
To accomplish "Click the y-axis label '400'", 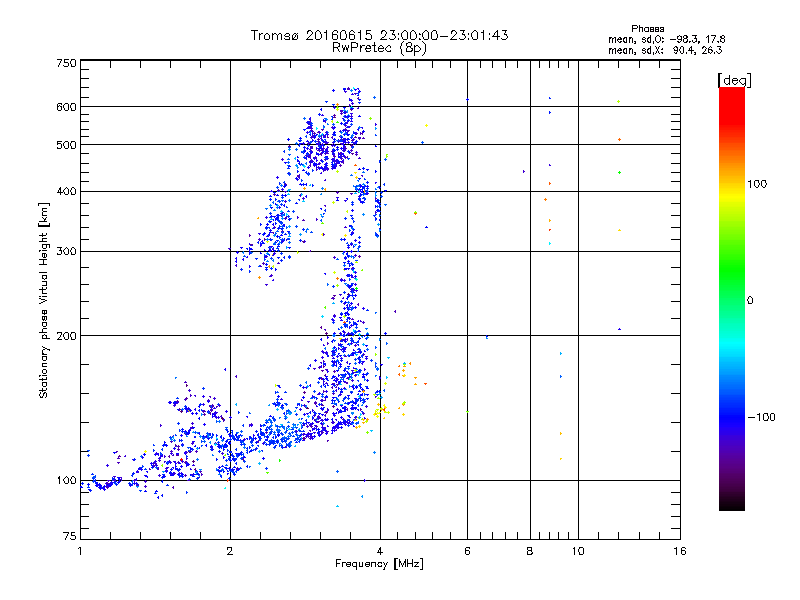I will [67, 192].
